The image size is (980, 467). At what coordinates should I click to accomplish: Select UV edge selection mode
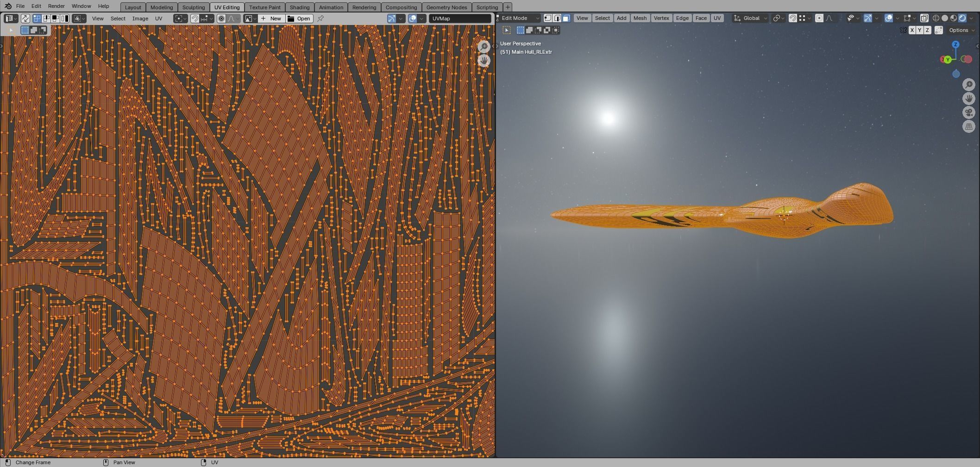46,19
